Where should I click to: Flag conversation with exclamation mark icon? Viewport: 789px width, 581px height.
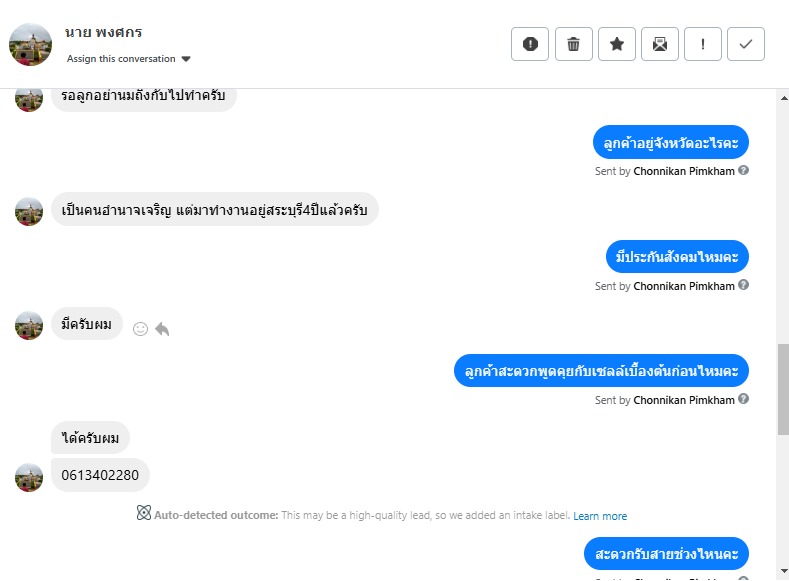[703, 44]
